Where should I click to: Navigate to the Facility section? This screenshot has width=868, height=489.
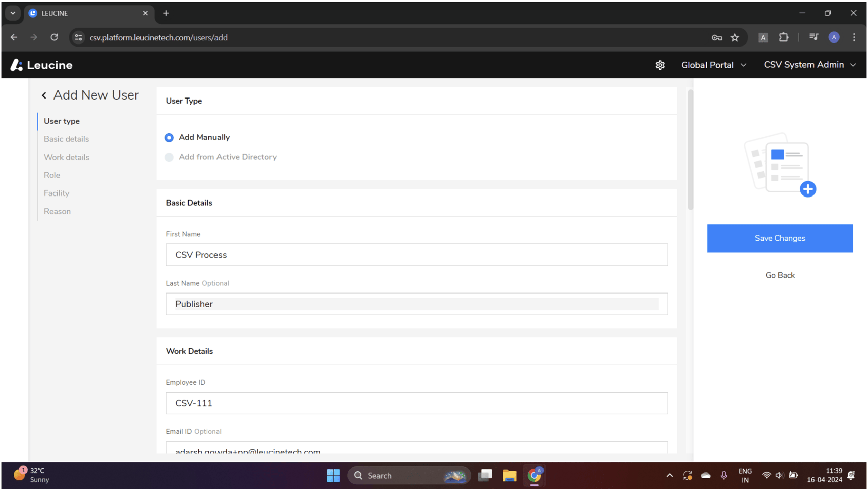(x=57, y=193)
